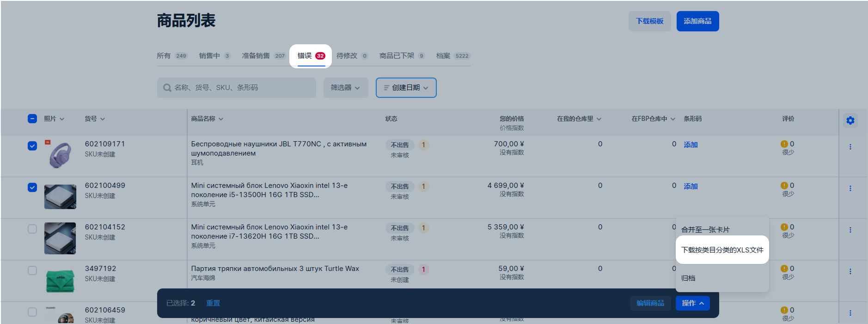Click 重置 link to reset selection
Screen dimensions: 868x324
213,303
